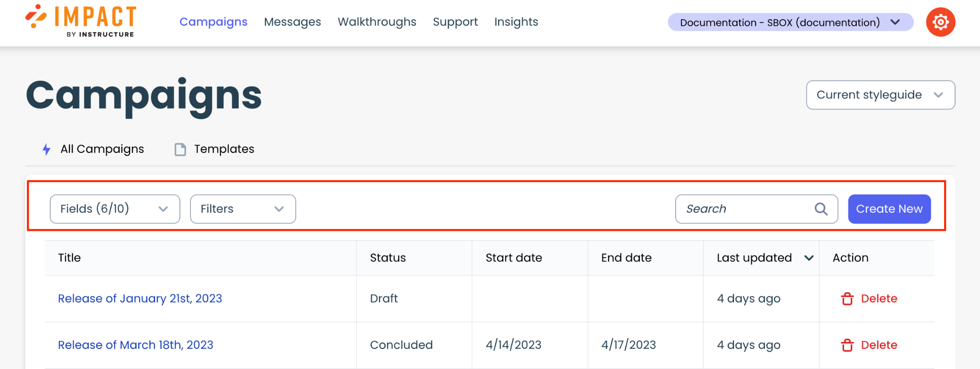Navigate to Insights
This screenshot has height=369, width=980.
pos(516,22)
